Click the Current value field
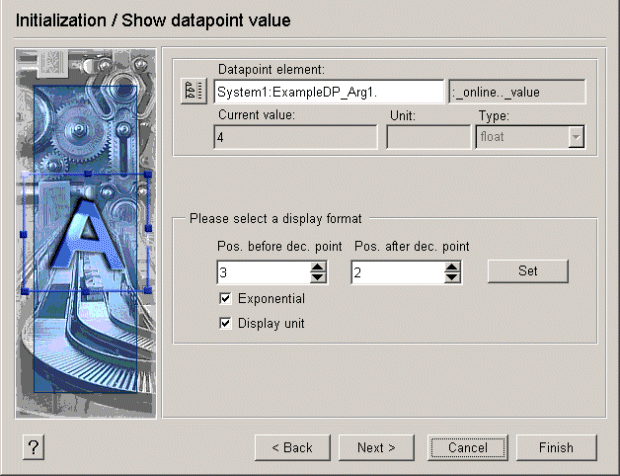 coord(295,138)
